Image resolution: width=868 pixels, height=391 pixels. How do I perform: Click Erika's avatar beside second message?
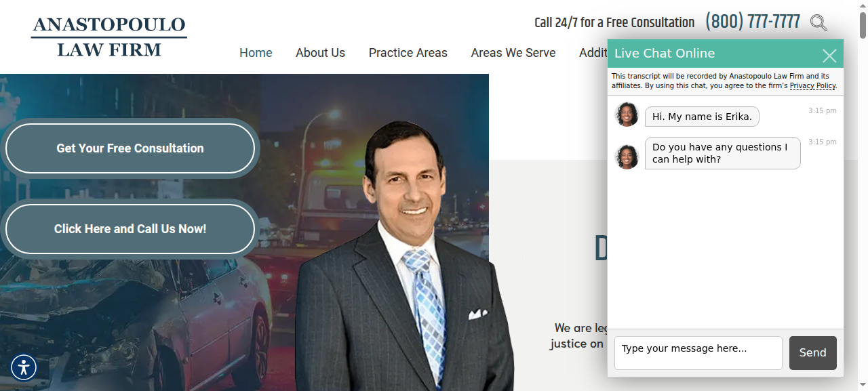[x=627, y=157]
